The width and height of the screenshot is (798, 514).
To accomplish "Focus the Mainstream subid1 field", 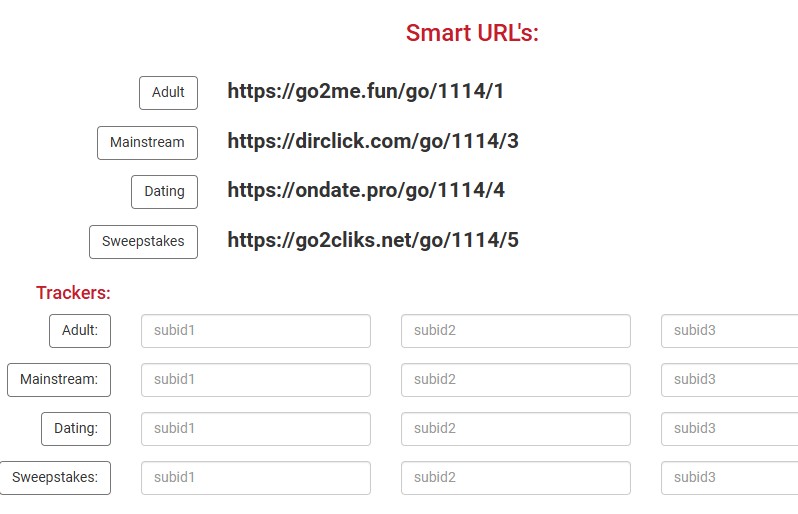I will (256, 380).
